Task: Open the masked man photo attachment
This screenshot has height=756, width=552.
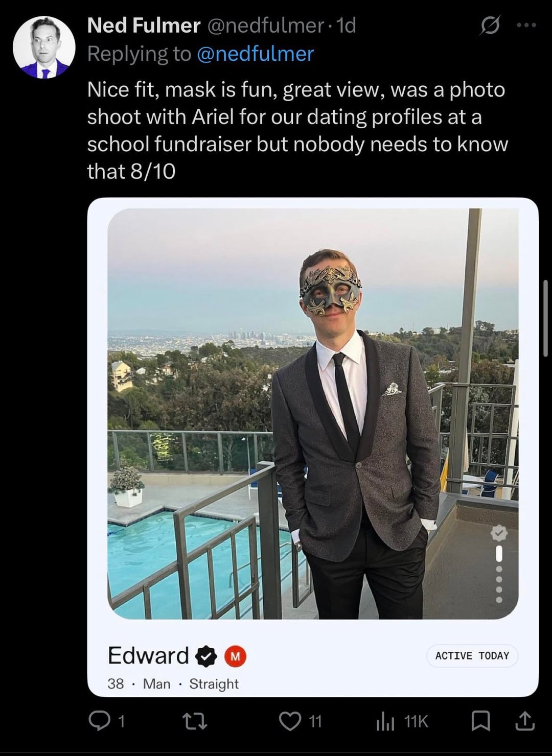Action: click(x=313, y=414)
